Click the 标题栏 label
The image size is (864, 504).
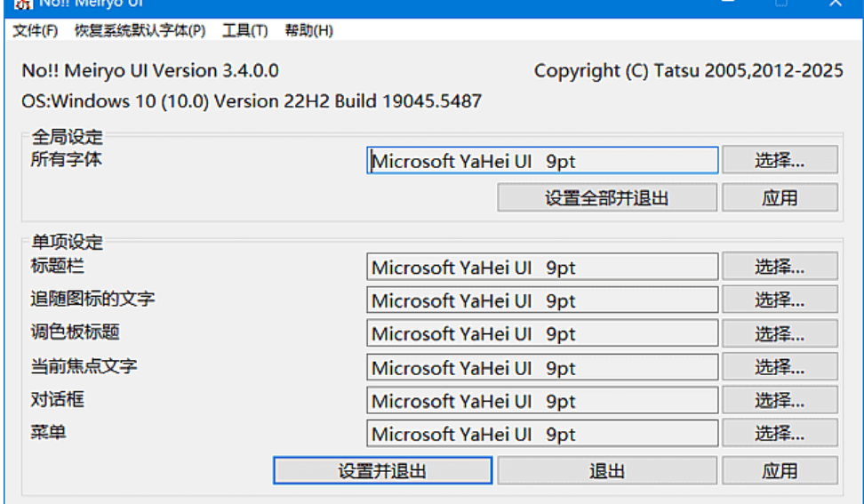57,266
